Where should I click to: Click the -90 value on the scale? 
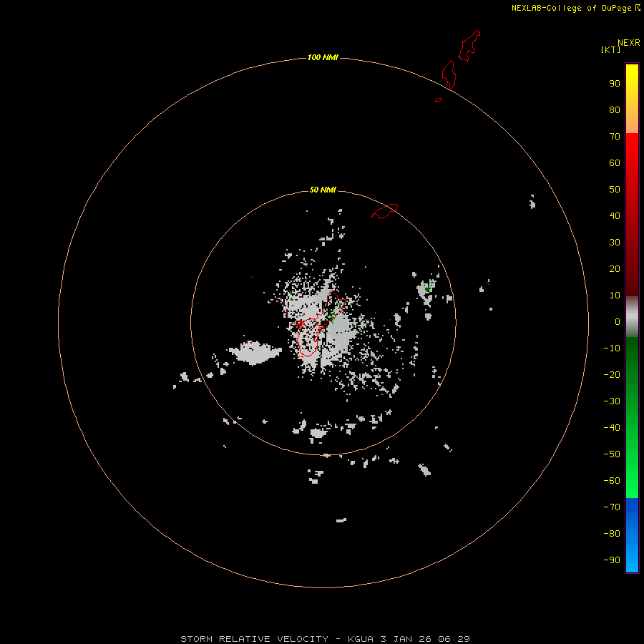[612, 560]
